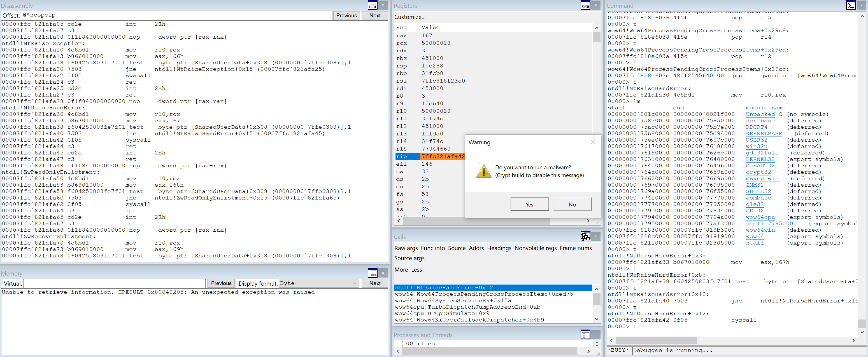The image size is (868, 357).
Task: Open the module name header link
Action: [x=765, y=108]
